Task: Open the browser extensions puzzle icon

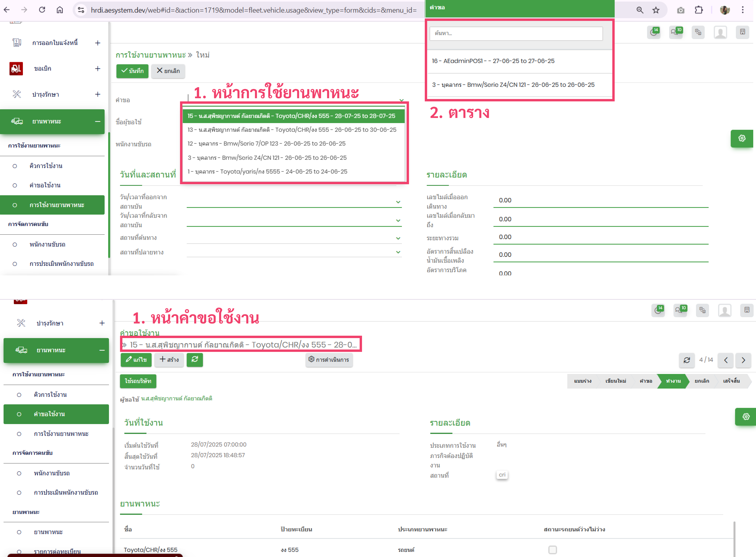Action: tap(699, 10)
